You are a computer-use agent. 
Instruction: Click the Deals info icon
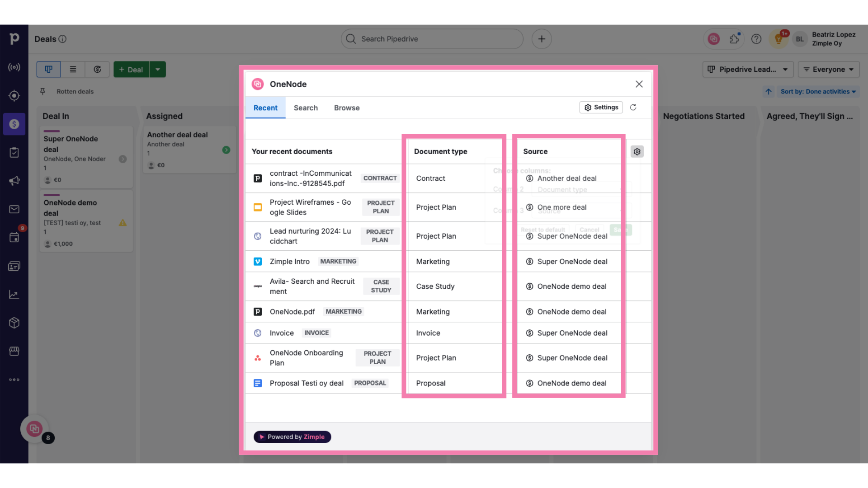(x=63, y=39)
